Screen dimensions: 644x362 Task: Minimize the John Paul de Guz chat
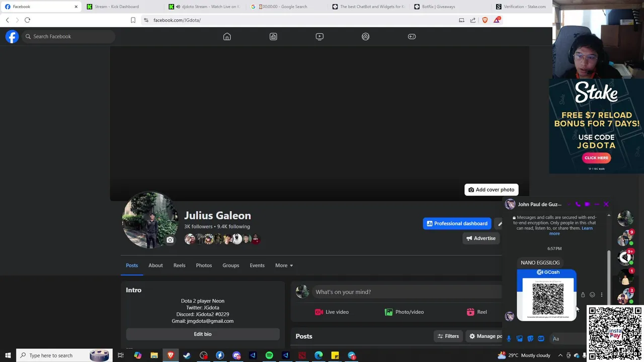pos(597,204)
